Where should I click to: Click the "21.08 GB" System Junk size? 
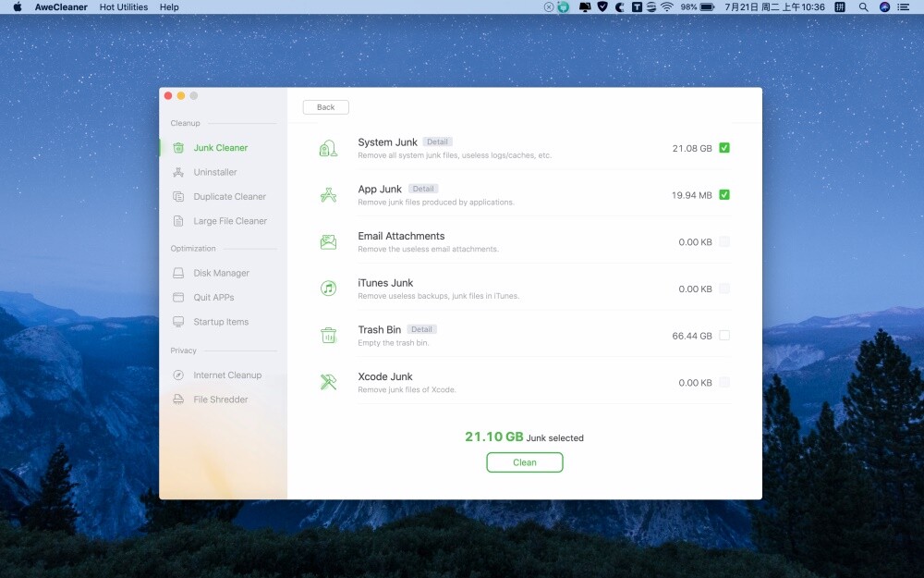pyautogui.click(x=692, y=149)
